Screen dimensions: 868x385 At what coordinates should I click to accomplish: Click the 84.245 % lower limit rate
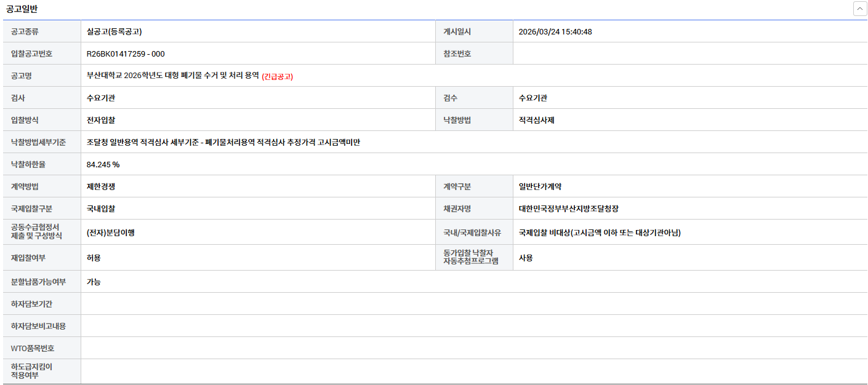103,165
